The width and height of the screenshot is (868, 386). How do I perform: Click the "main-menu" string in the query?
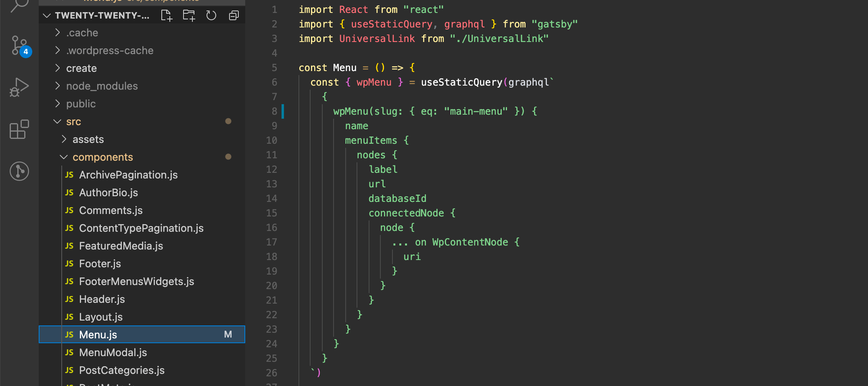click(476, 111)
